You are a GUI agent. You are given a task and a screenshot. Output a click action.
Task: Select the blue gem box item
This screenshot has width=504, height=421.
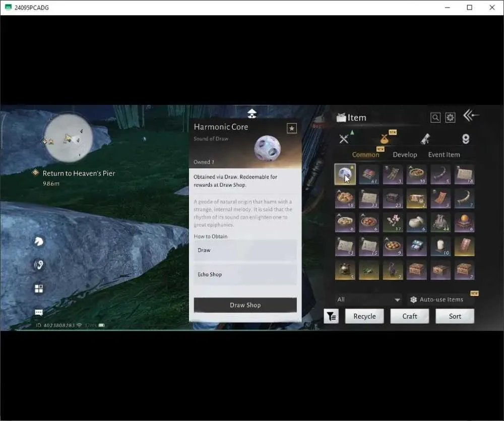[416, 247]
